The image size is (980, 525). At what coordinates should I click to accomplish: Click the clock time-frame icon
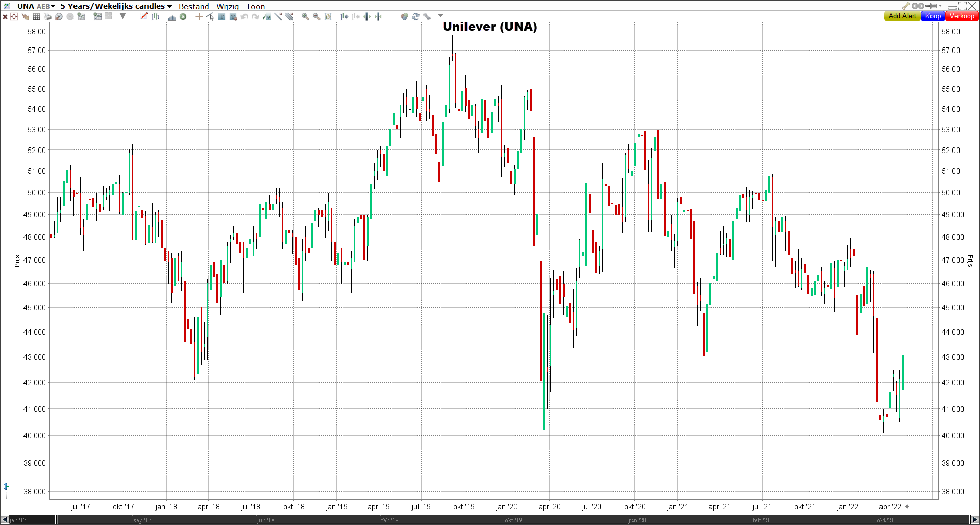tap(59, 17)
